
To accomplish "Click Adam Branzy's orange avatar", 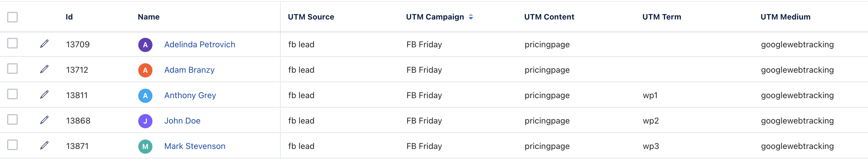I will (x=145, y=70).
